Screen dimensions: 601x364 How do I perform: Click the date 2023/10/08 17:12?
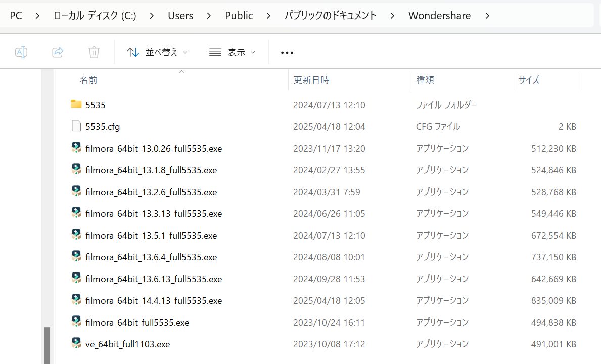coord(329,344)
